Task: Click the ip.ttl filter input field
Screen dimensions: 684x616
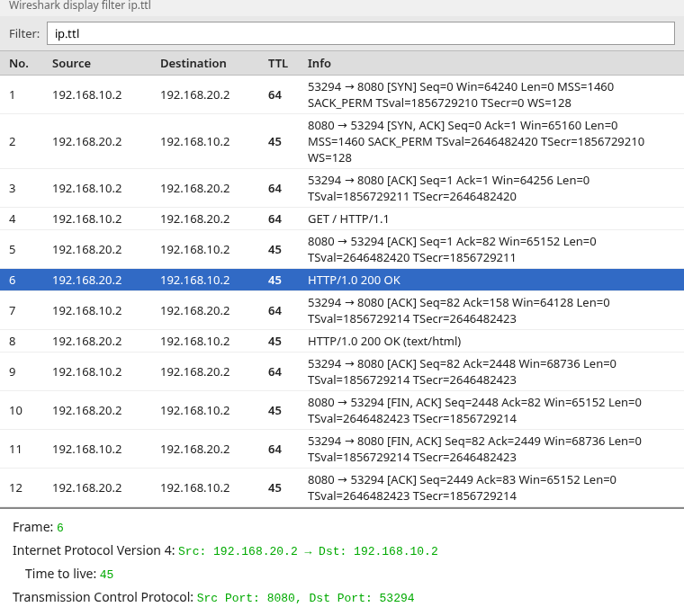Action: [361, 33]
